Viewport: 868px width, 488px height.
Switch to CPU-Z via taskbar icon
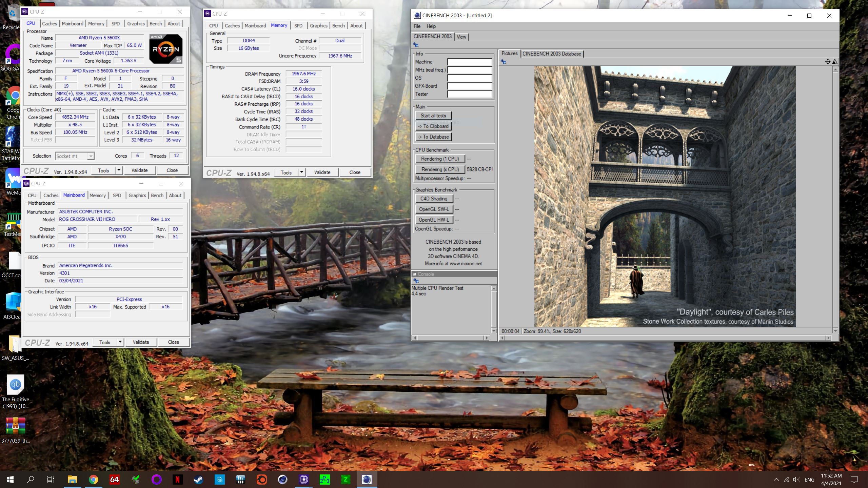(x=303, y=480)
